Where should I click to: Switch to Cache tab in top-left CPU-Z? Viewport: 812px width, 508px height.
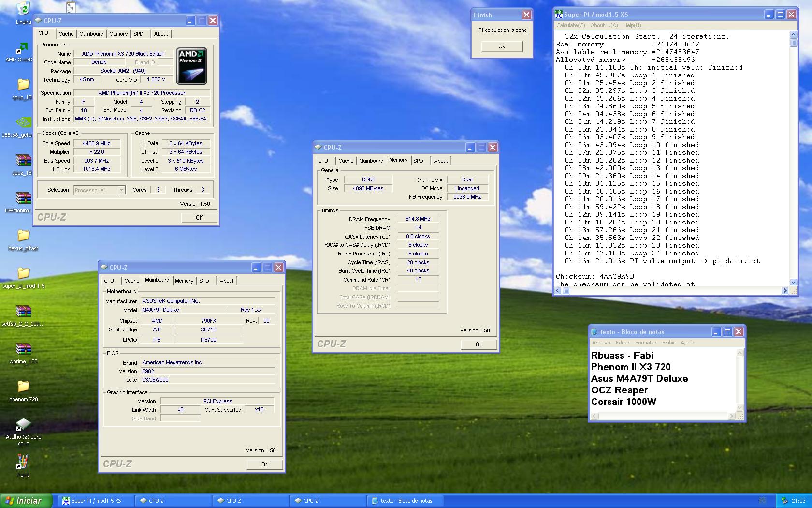point(66,34)
